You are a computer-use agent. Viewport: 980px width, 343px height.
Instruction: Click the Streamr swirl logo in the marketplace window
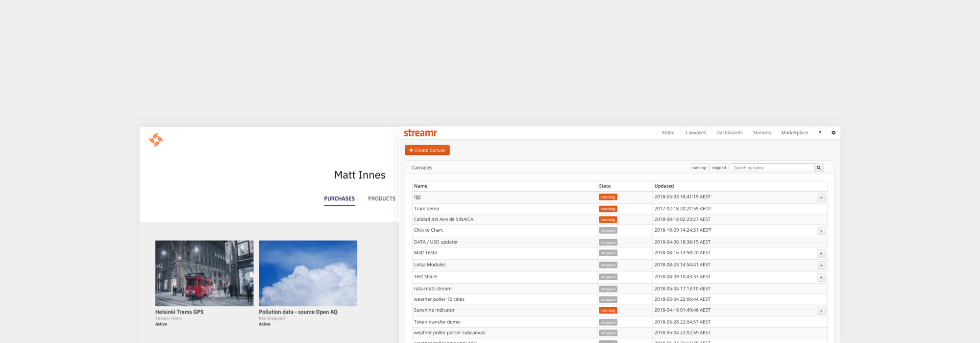(x=156, y=140)
